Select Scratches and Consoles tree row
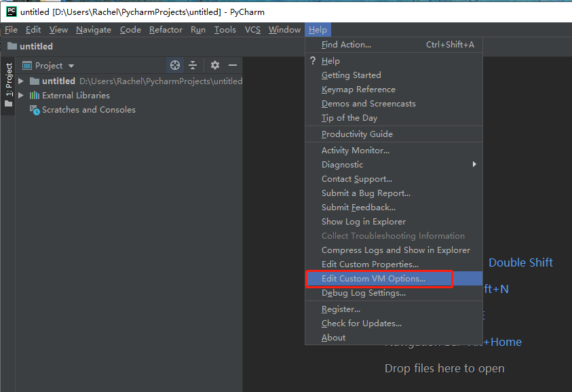Image resolution: width=572 pixels, height=392 pixels. tap(129, 110)
